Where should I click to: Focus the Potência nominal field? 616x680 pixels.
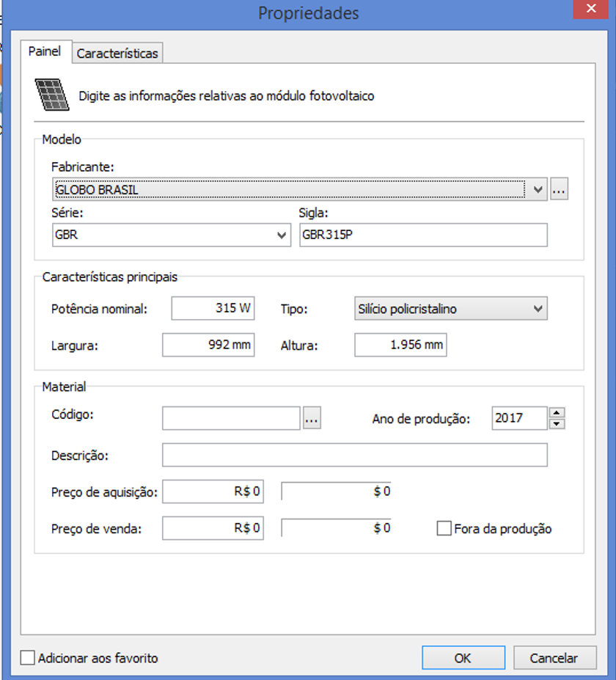tap(213, 308)
